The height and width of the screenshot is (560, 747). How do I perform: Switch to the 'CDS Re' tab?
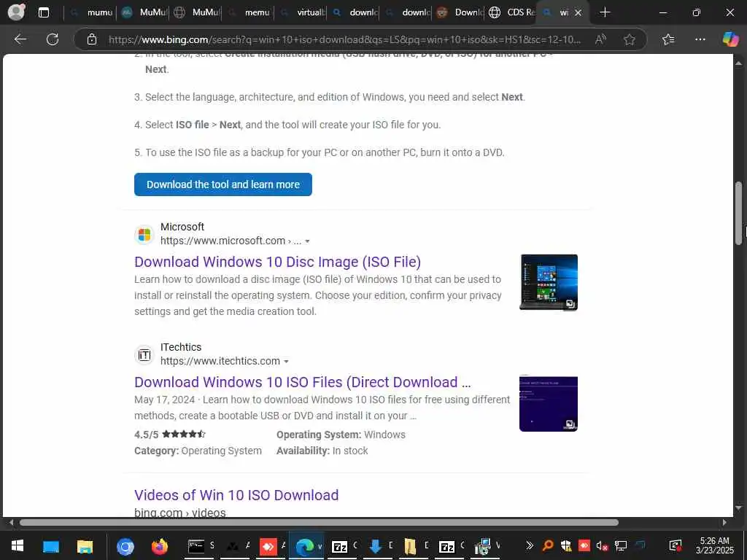(512, 12)
